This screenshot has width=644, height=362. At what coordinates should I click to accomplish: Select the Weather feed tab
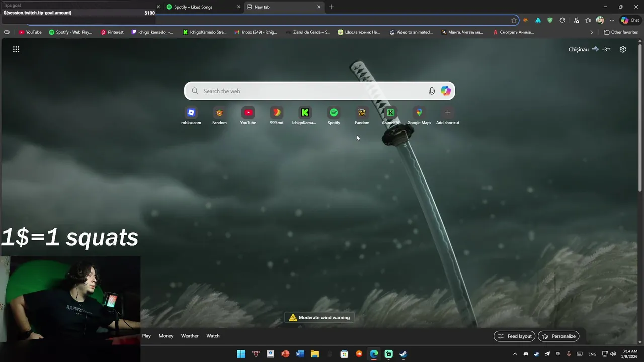tap(190, 336)
